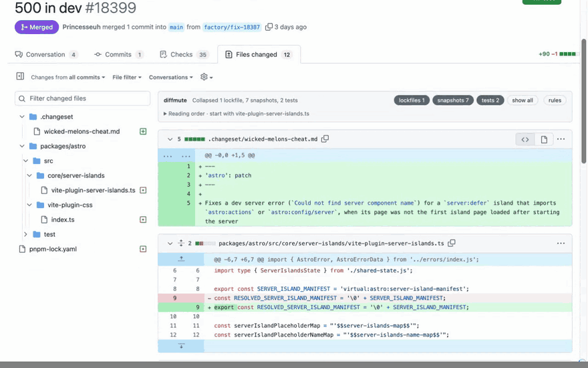Viewport: 588px width, 368px height.
Task: Focus the Filter changed files search box
Action: pyautogui.click(x=82, y=98)
